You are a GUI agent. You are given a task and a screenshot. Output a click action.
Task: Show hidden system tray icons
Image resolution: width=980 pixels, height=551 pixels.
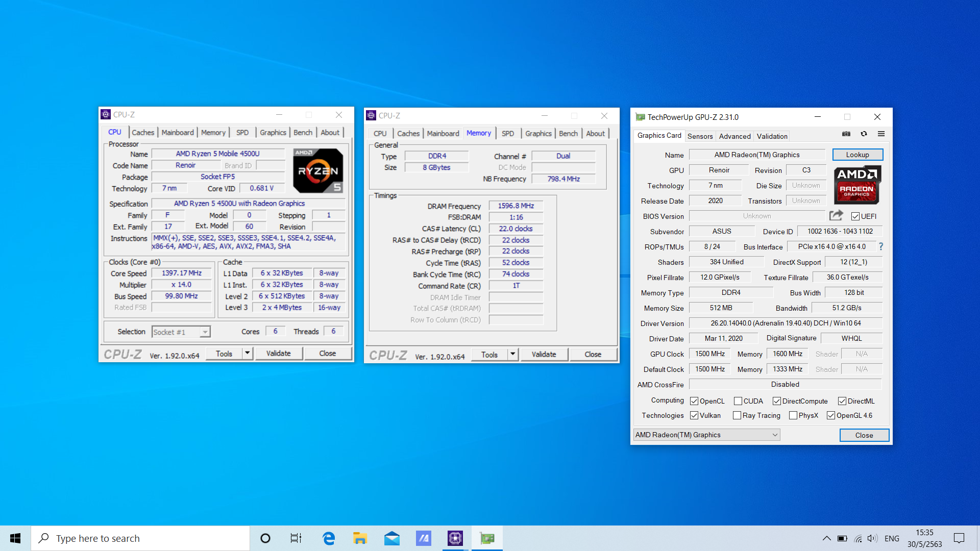tap(826, 538)
